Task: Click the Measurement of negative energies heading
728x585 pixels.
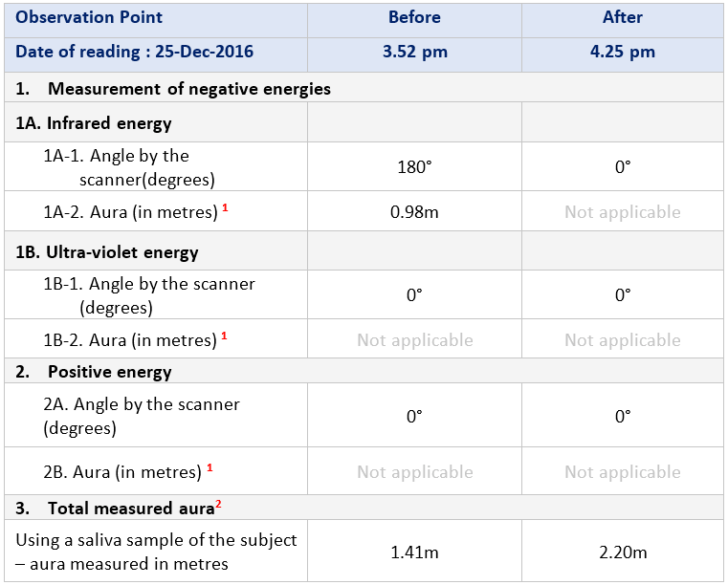Action: pos(188,89)
